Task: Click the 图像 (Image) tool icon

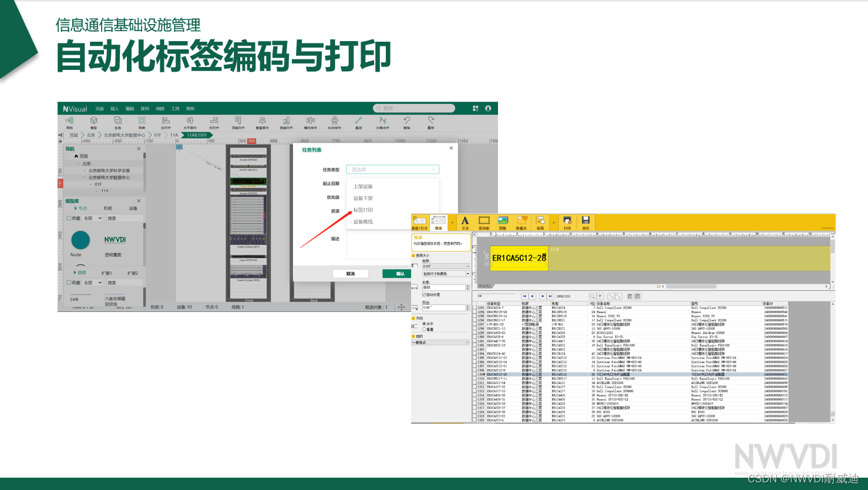Action: click(502, 222)
